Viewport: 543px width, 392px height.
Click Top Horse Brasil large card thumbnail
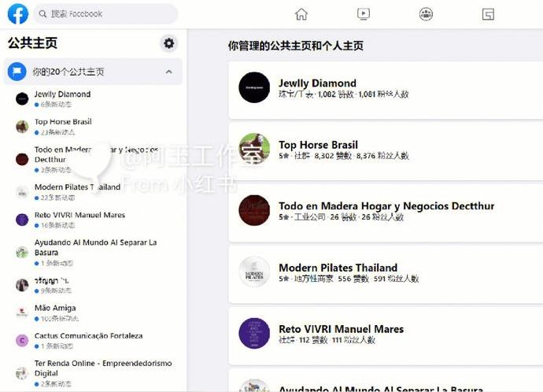(254, 149)
